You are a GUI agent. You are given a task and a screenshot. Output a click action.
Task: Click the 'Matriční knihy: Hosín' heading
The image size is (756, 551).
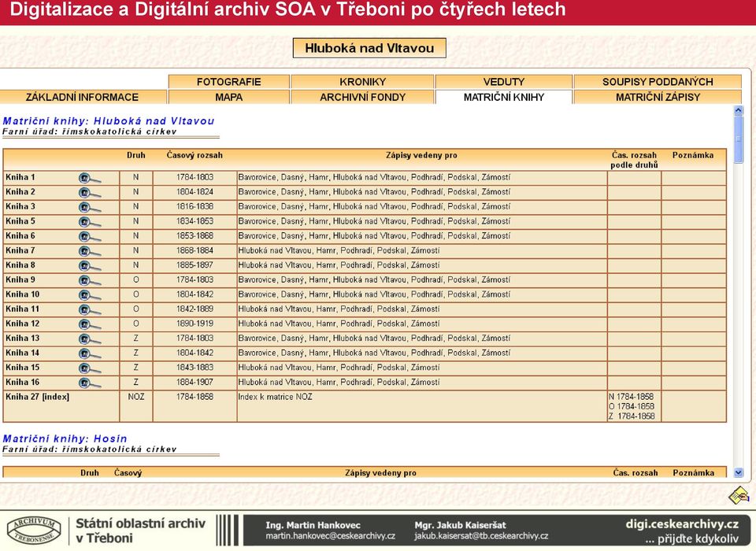[65, 438]
